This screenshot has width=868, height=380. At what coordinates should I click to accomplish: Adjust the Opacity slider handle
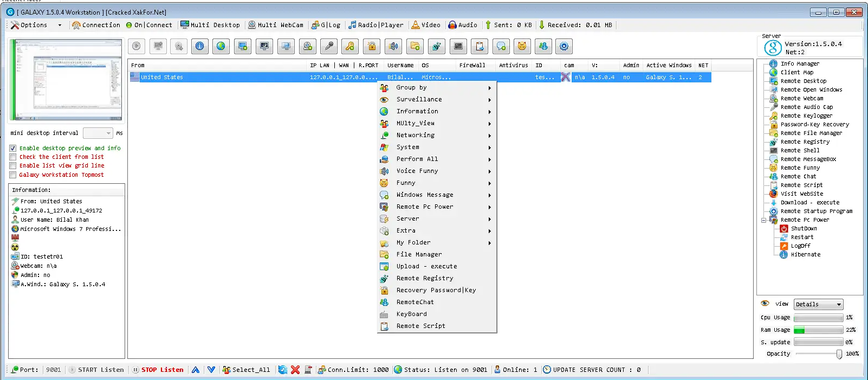[x=839, y=354]
